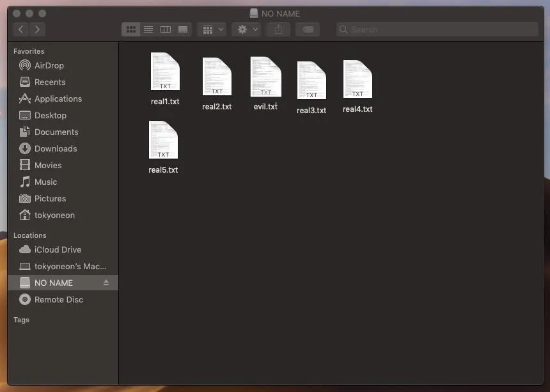Screen dimensions: 550x392
Task: Open Music in the sidebar
Action: pyautogui.click(x=63, y=182)
